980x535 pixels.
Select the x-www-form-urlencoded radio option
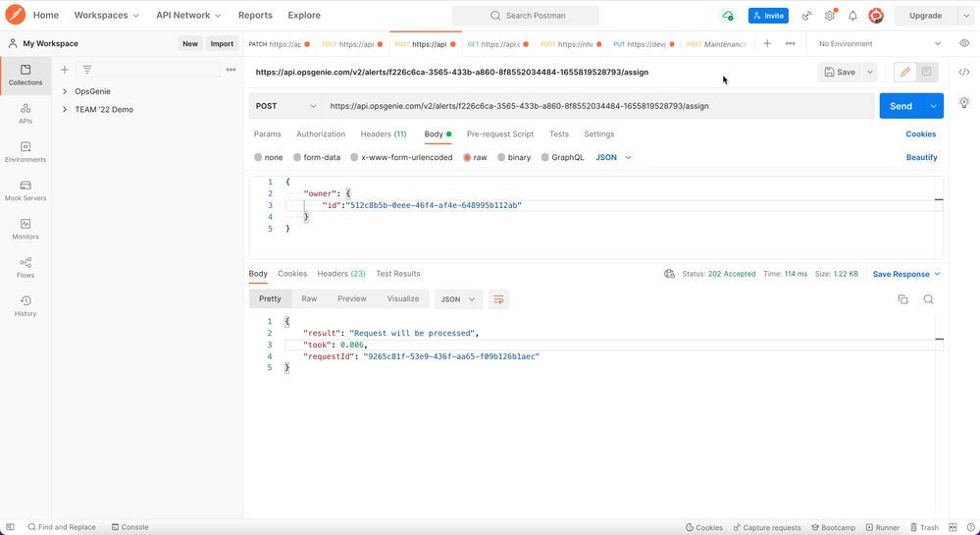(354, 158)
